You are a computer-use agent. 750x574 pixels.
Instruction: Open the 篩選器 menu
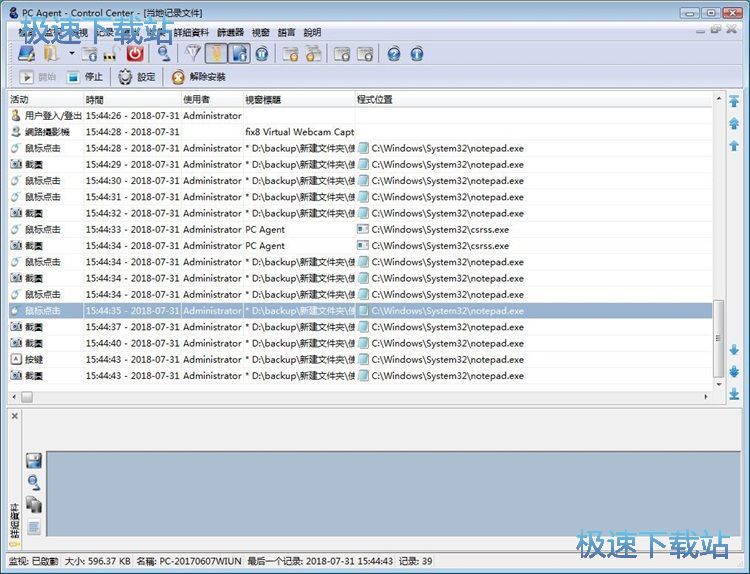pos(230,32)
